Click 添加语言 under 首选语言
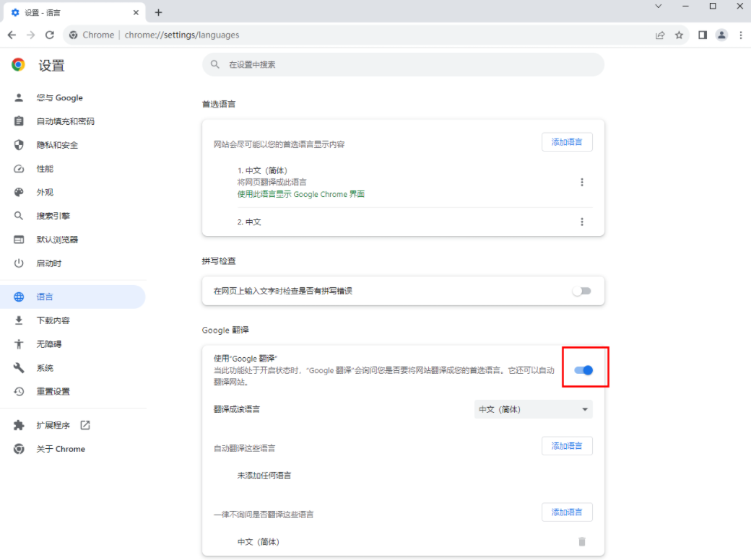751x560 pixels. [x=567, y=142]
